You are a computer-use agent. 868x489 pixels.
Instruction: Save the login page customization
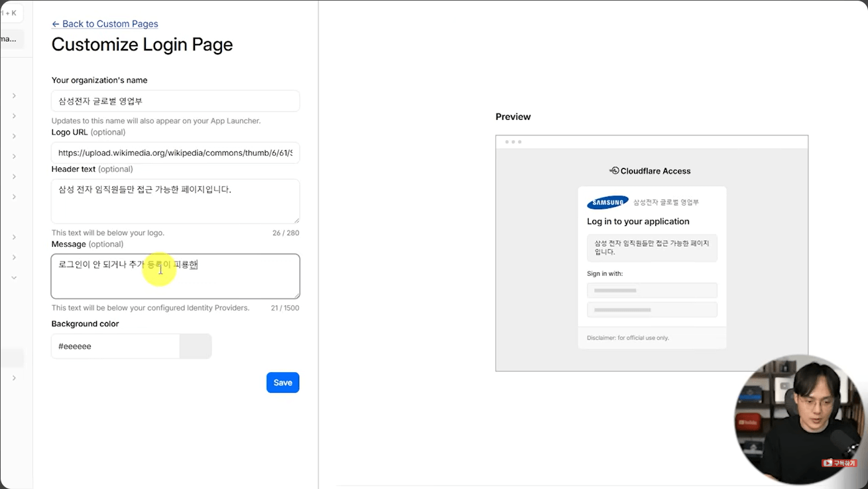pyautogui.click(x=283, y=382)
